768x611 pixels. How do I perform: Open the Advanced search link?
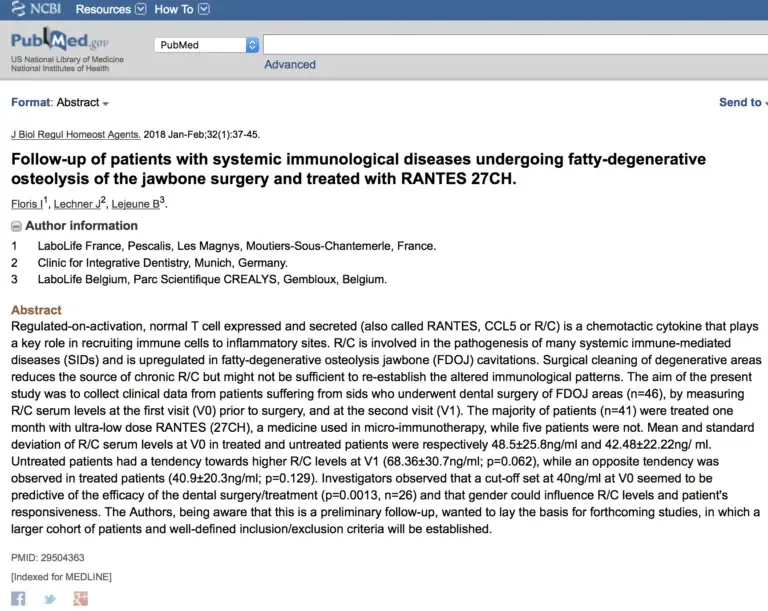[290, 65]
